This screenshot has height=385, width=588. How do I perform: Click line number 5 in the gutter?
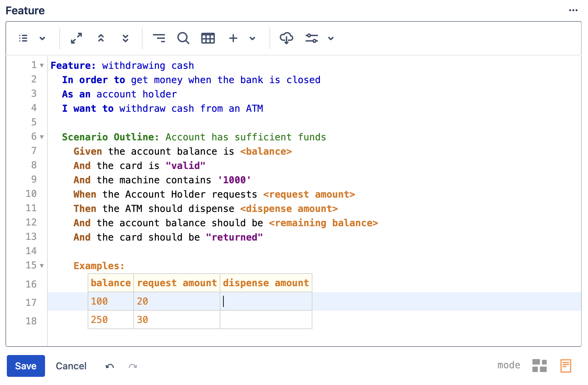[34, 122]
